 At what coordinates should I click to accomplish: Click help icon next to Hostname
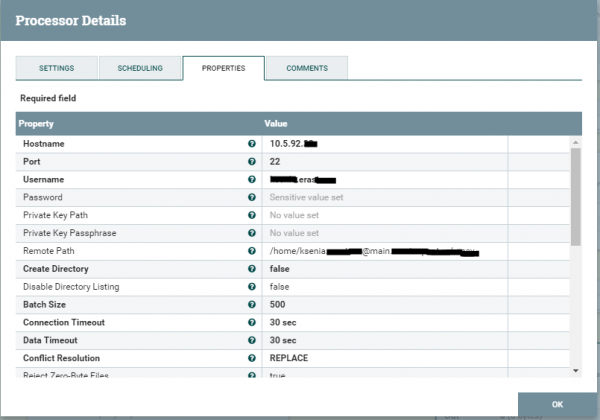252,144
